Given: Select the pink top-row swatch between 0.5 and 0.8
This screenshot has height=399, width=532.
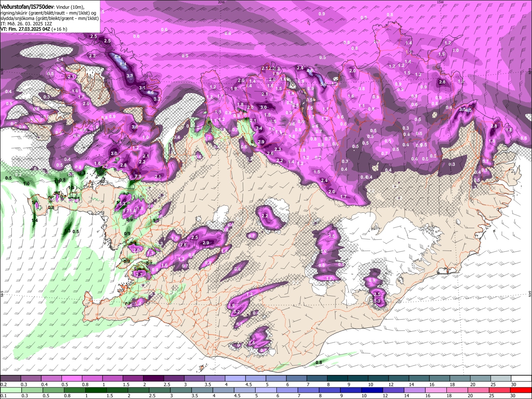Looking at the screenshot, I should coord(71,378).
